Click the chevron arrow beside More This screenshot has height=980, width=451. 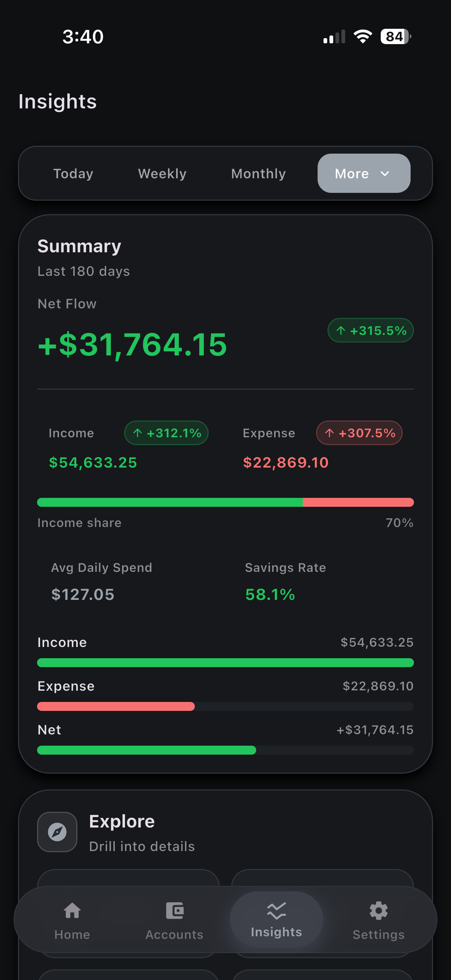[x=385, y=173]
